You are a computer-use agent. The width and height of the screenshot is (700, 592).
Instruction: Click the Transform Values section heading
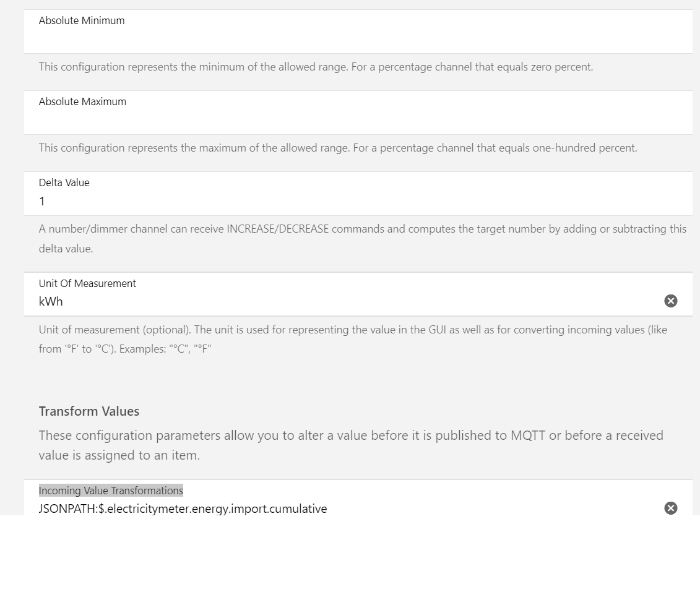tap(89, 411)
